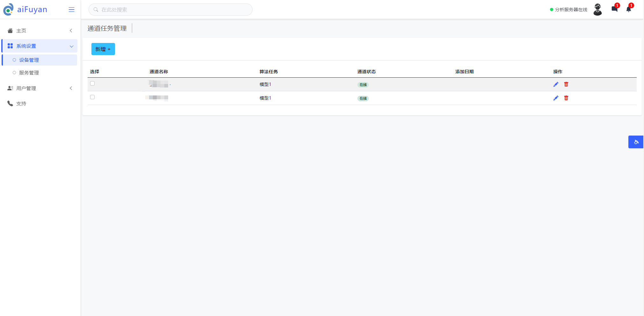Focus the 在此处搜索 search field
The image size is (644, 316).
(170, 10)
